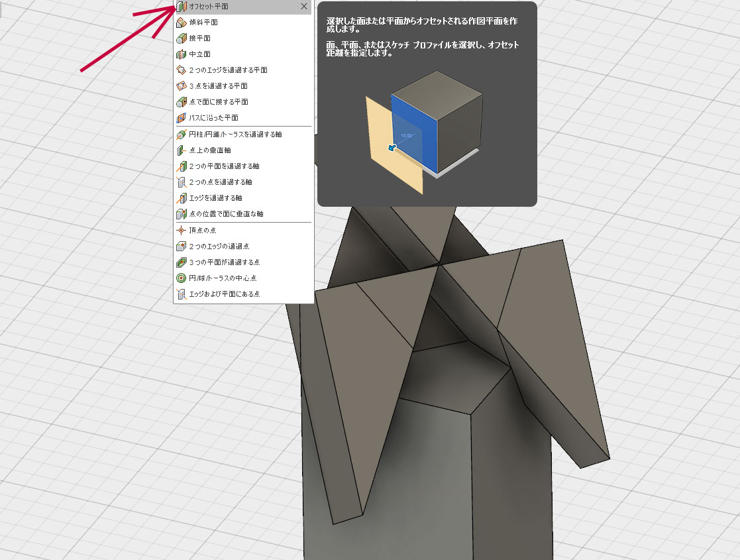Select the オフセット平面 (Offset Plane) icon
Image resolution: width=740 pixels, height=560 pixels.
click(x=182, y=7)
